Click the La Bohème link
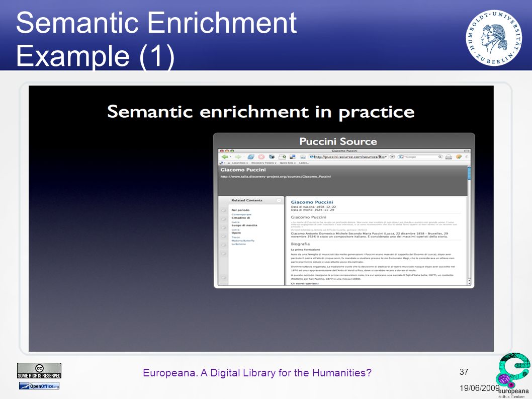The image size is (532, 399). point(239,244)
